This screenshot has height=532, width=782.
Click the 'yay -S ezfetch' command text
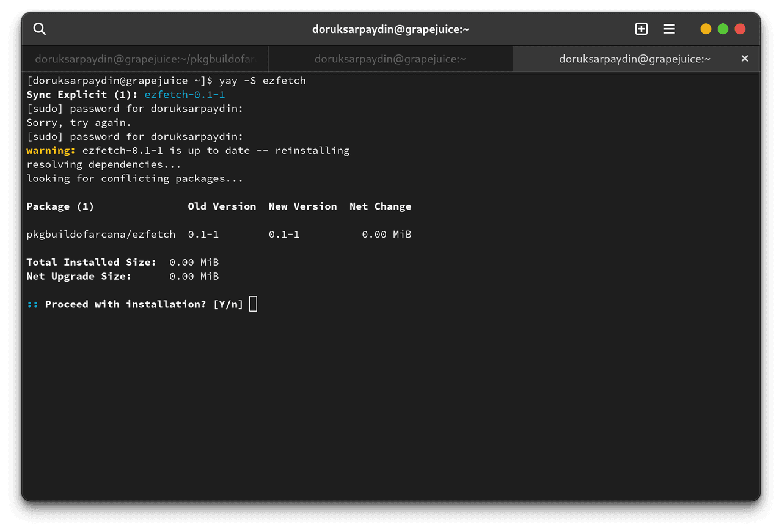[x=262, y=81]
